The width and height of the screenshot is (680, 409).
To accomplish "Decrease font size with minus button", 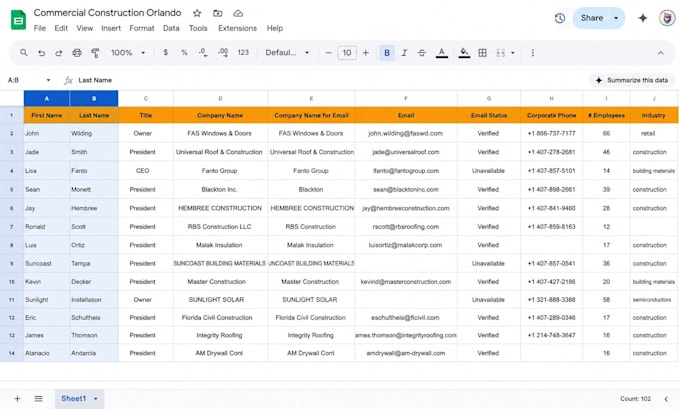I will (328, 53).
